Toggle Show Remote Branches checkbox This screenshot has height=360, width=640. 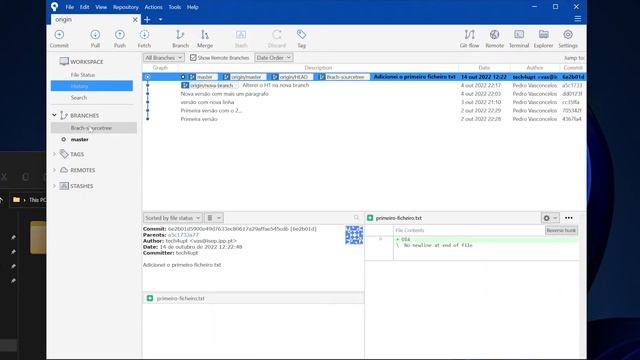(193, 58)
